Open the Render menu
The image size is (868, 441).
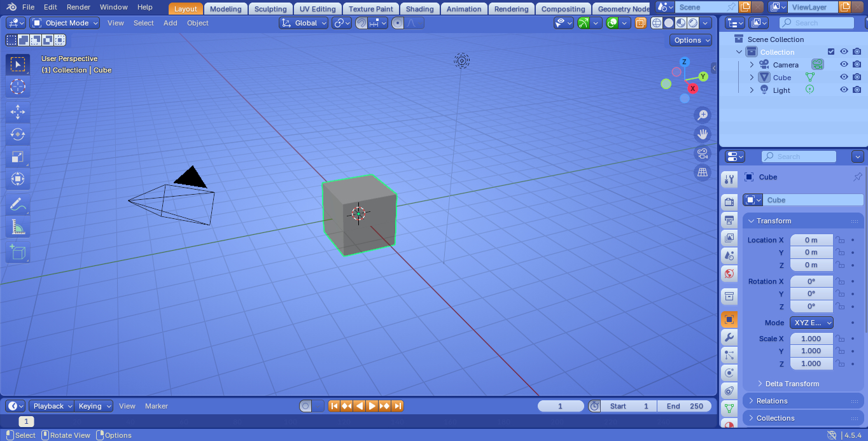[78, 7]
